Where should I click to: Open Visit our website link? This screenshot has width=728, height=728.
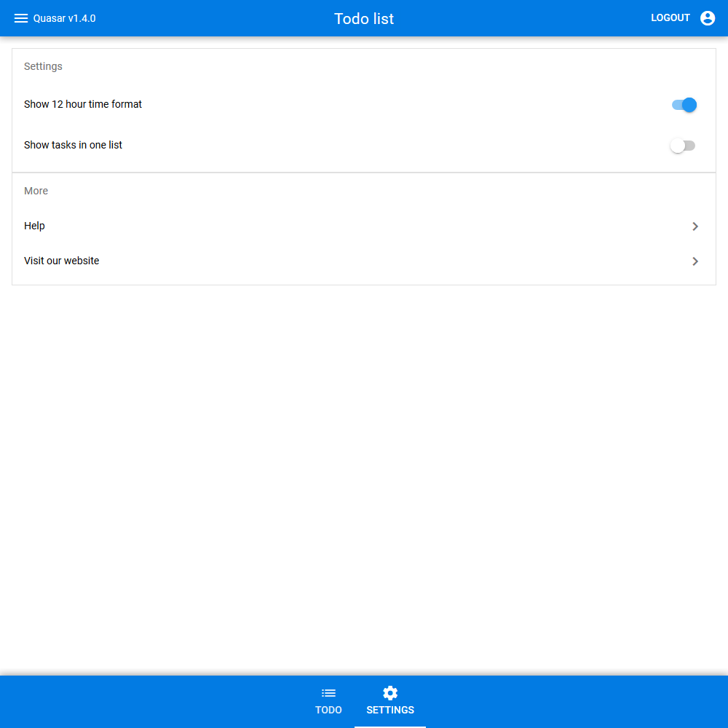pos(364,261)
